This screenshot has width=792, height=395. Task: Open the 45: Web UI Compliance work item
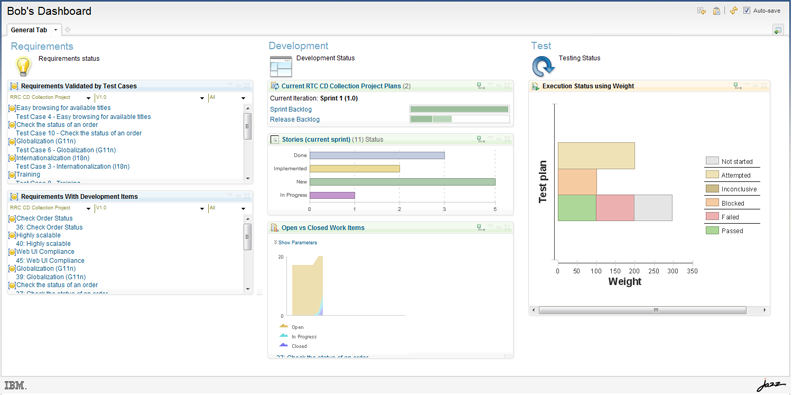point(50,261)
